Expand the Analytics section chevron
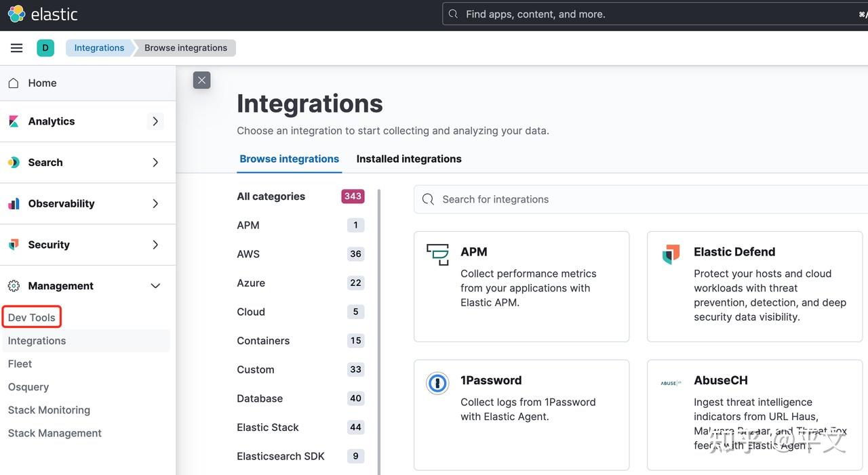Viewport: 868px width, 475px height. tap(155, 121)
